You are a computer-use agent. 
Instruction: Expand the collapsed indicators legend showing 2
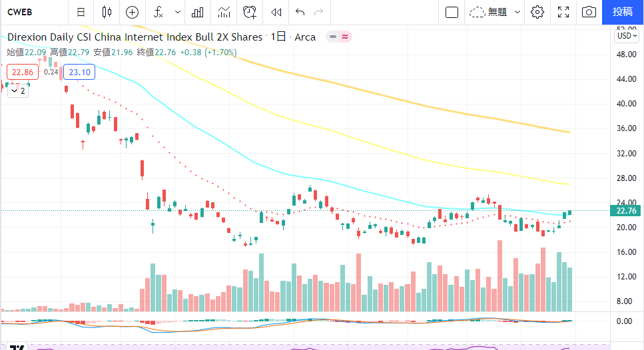(x=18, y=91)
